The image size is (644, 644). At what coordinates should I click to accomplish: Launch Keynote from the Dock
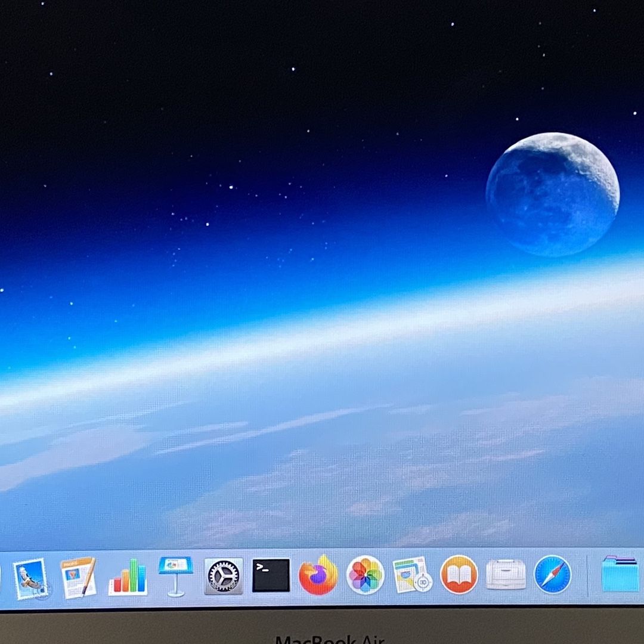coord(176,576)
